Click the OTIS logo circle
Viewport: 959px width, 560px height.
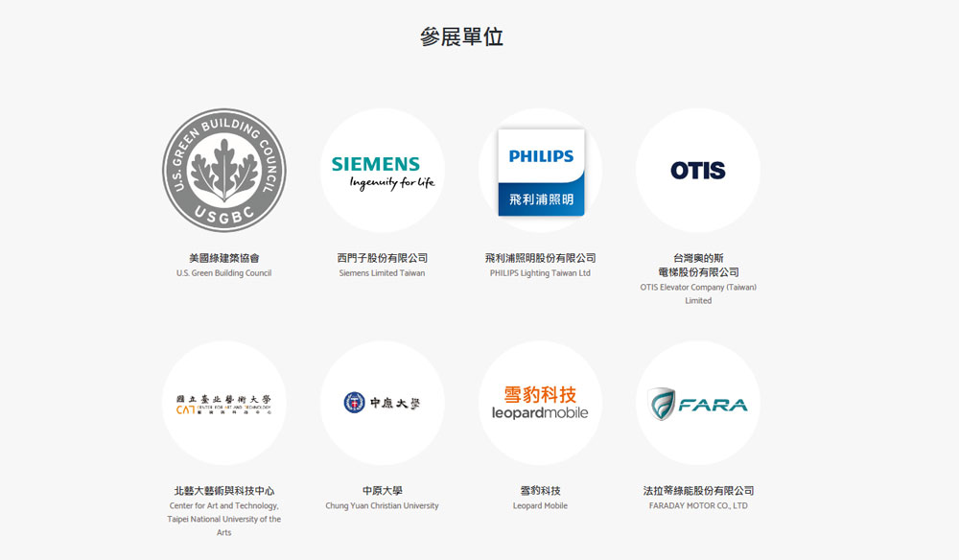click(x=698, y=170)
